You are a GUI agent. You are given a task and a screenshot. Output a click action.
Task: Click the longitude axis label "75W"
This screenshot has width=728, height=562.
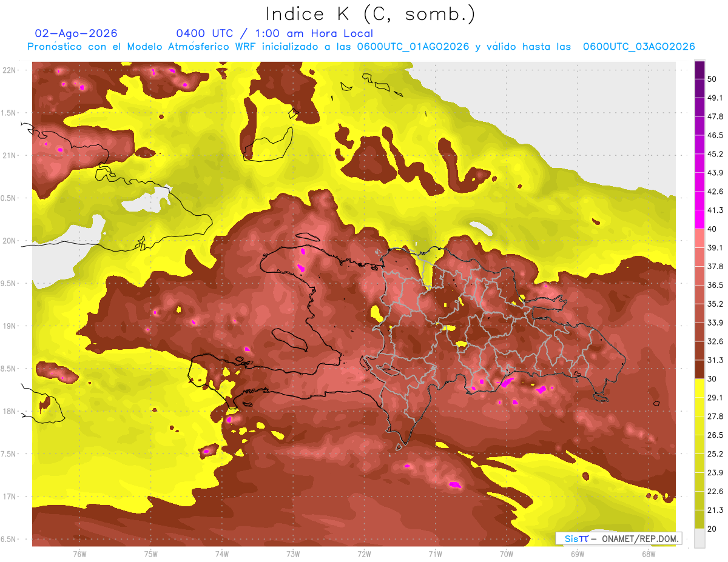(x=151, y=555)
